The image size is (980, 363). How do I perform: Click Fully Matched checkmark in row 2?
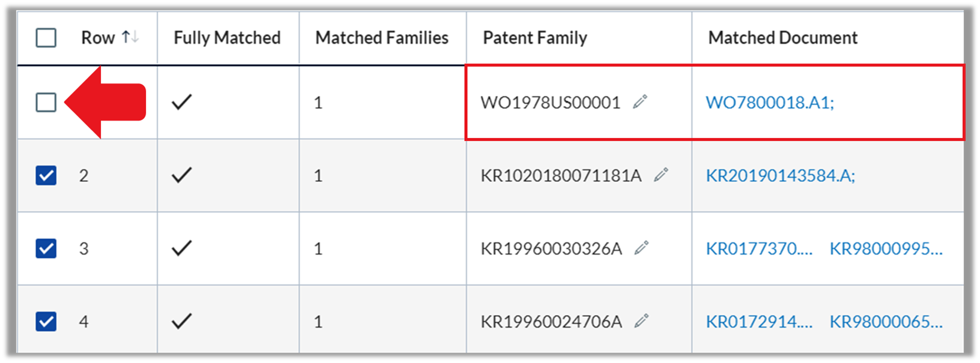(x=181, y=175)
